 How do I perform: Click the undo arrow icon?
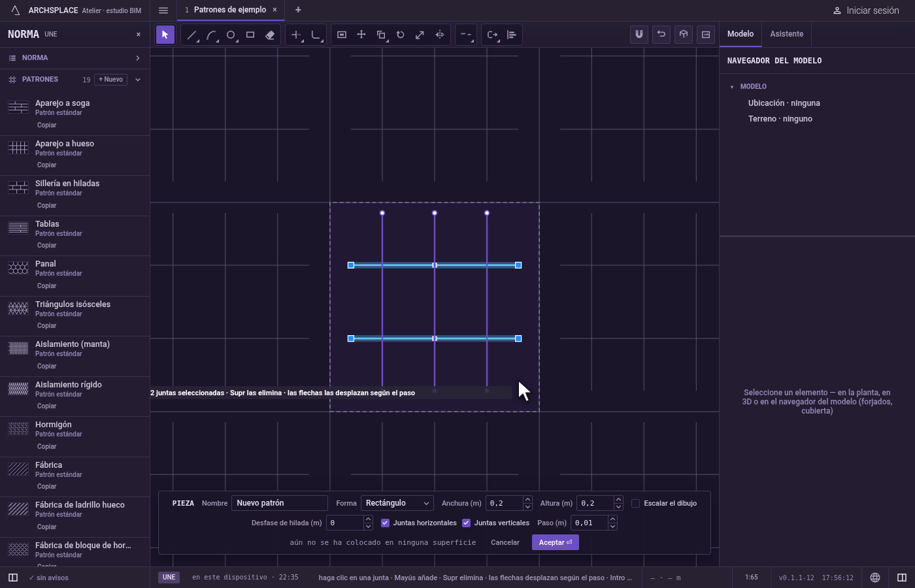point(661,35)
